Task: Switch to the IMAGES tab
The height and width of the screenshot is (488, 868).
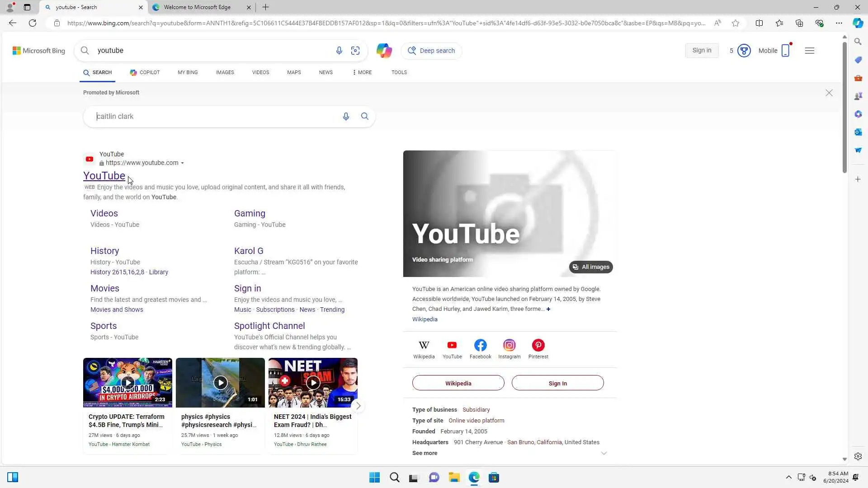Action: tap(225, 72)
